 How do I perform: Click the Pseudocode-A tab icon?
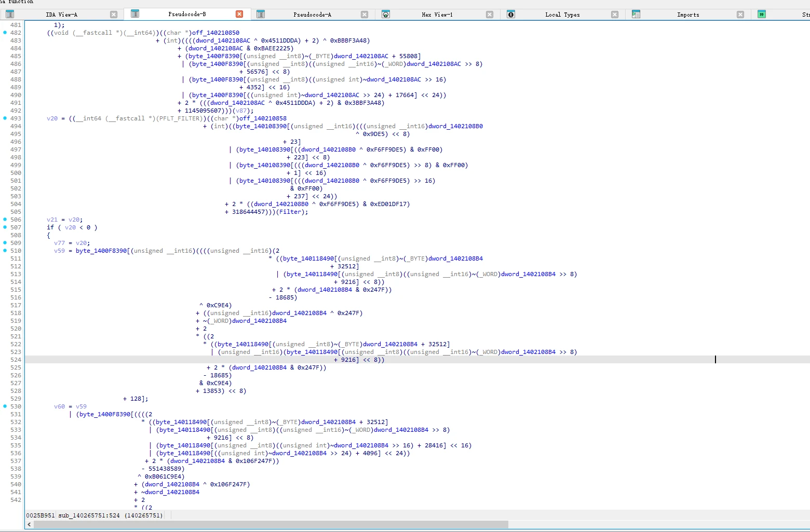click(x=261, y=15)
